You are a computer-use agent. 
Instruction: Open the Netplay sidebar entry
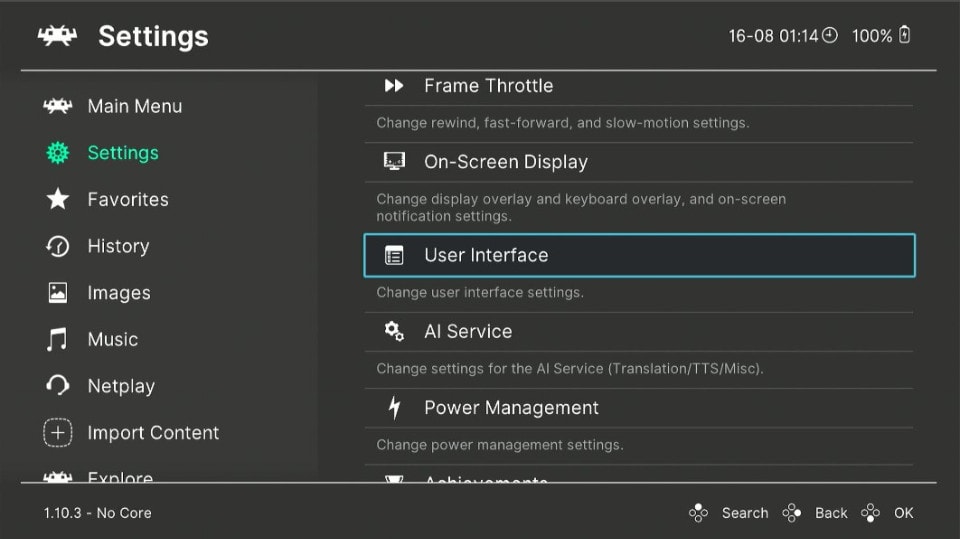121,386
